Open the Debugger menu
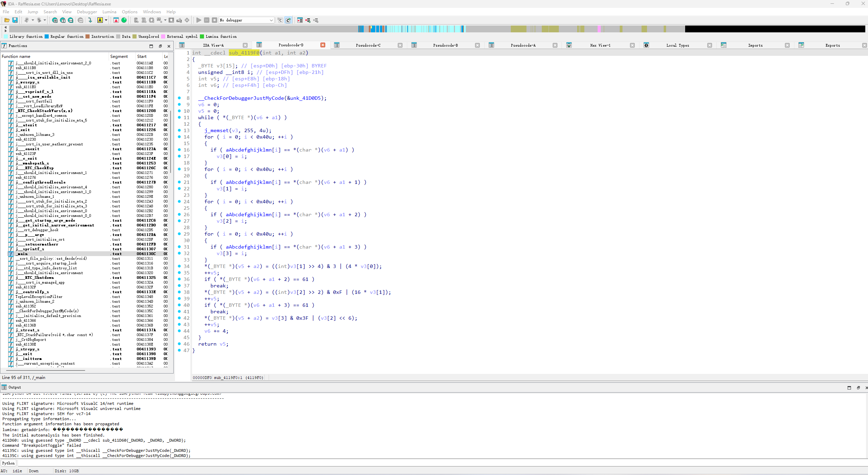The height and width of the screenshot is (475, 868). click(x=87, y=12)
